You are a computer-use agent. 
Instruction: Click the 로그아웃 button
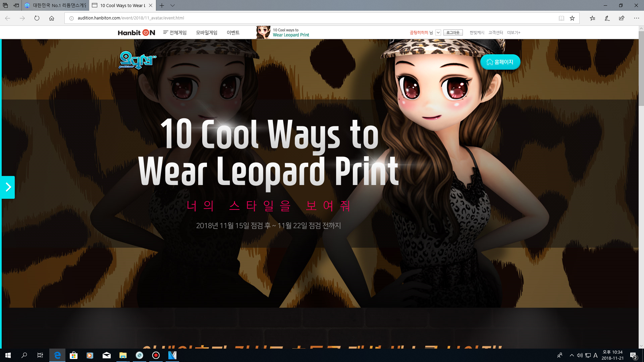453,33
